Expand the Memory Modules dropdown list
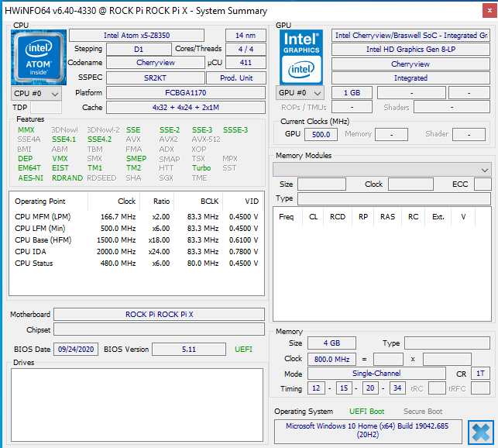 click(382, 170)
